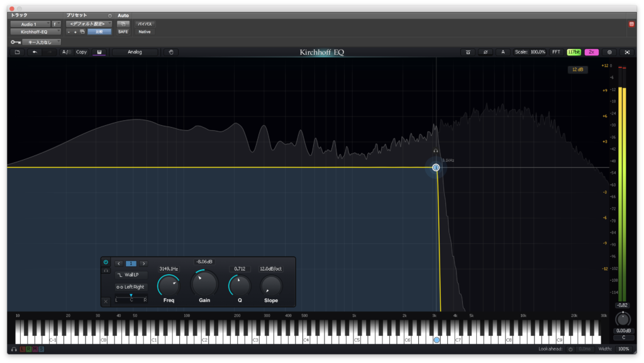This screenshot has width=644, height=363.
Task: Toggle the 2x oversampling button
Action: (x=591, y=52)
